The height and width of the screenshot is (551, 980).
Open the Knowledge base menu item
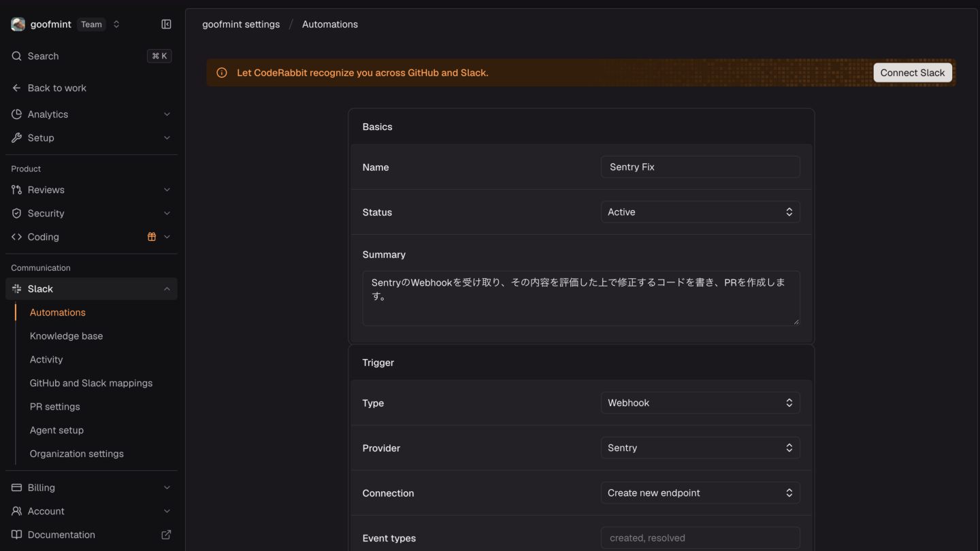(x=66, y=336)
